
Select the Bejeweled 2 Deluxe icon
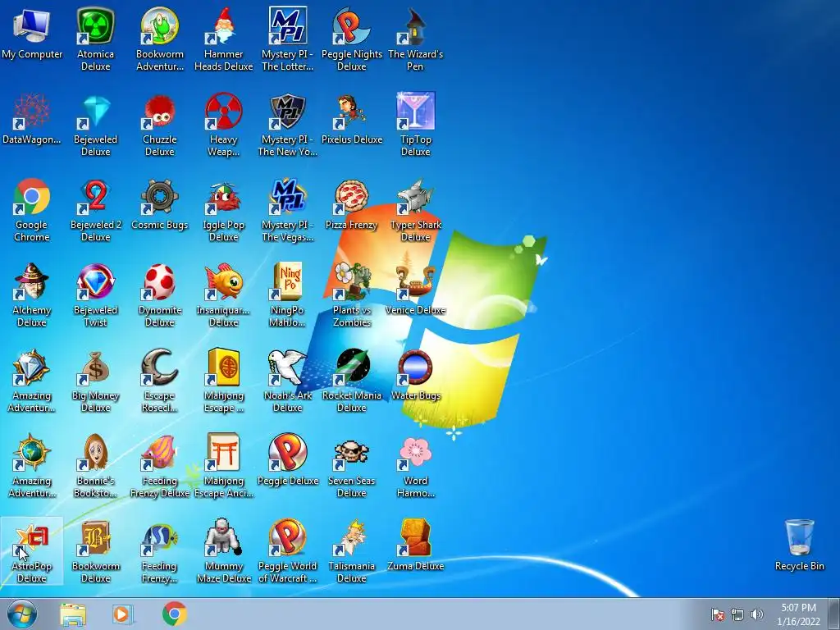[x=95, y=196]
